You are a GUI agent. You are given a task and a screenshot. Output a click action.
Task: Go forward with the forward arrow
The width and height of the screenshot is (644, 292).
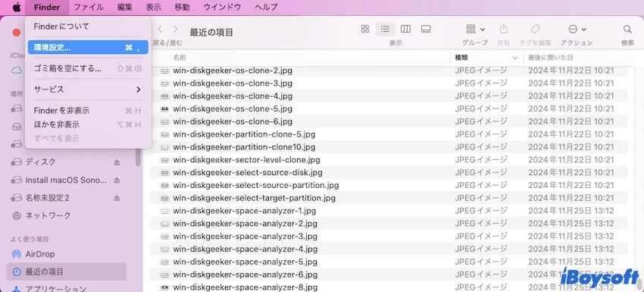pyautogui.click(x=175, y=29)
